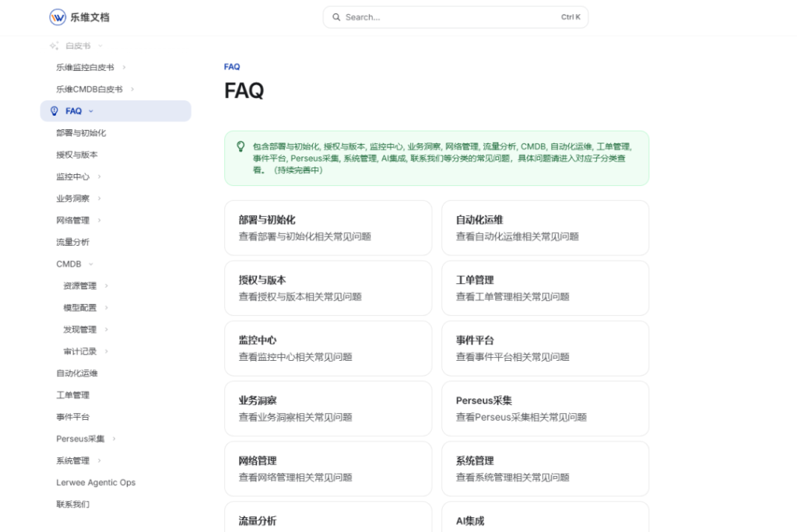Open the 流量分析 card
This screenshot has height=532, width=797.
click(328, 517)
